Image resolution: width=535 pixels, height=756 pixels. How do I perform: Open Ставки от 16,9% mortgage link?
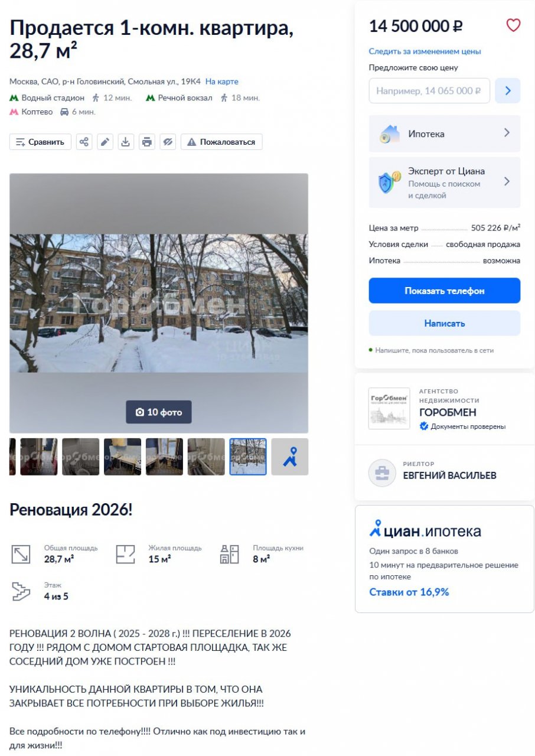[409, 592]
